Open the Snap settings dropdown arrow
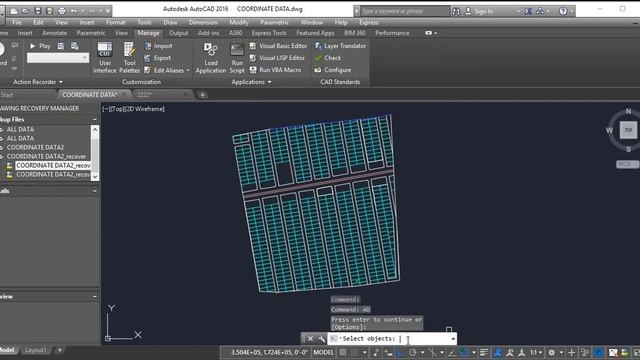Screen dimensions: 640x360 point(364,352)
